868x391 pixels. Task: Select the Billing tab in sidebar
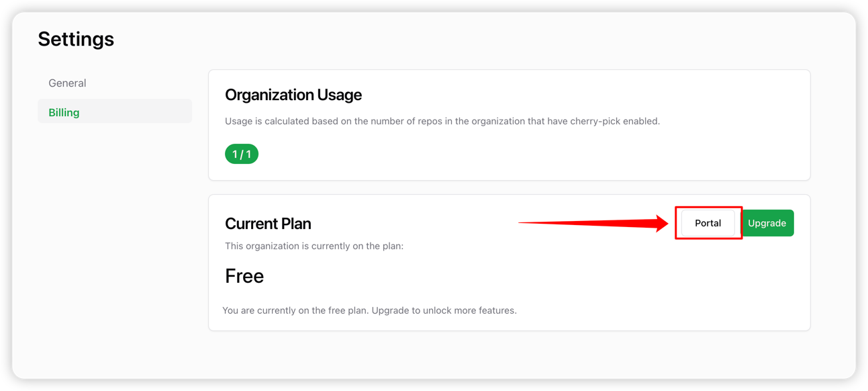[x=64, y=112]
